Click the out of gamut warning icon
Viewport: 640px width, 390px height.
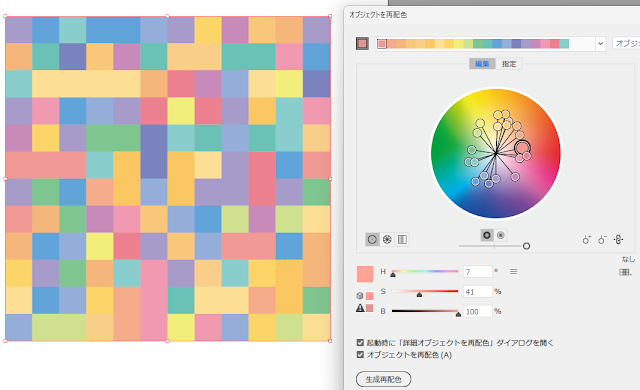360,308
